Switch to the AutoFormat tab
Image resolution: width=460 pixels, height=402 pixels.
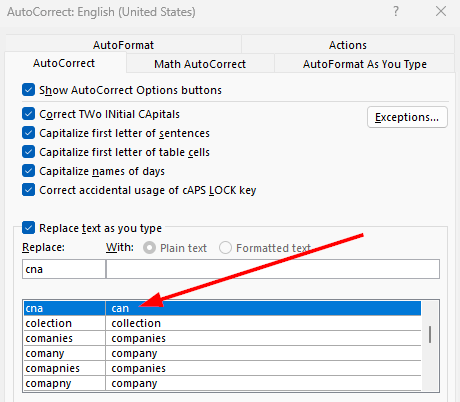click(x=123, y=45)
